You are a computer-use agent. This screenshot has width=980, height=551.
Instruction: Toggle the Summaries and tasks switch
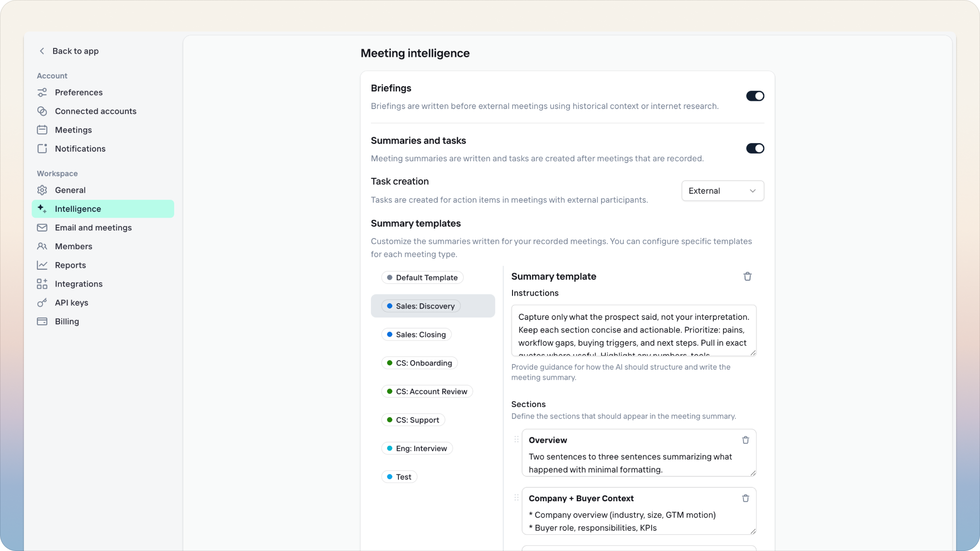point(755,148)
